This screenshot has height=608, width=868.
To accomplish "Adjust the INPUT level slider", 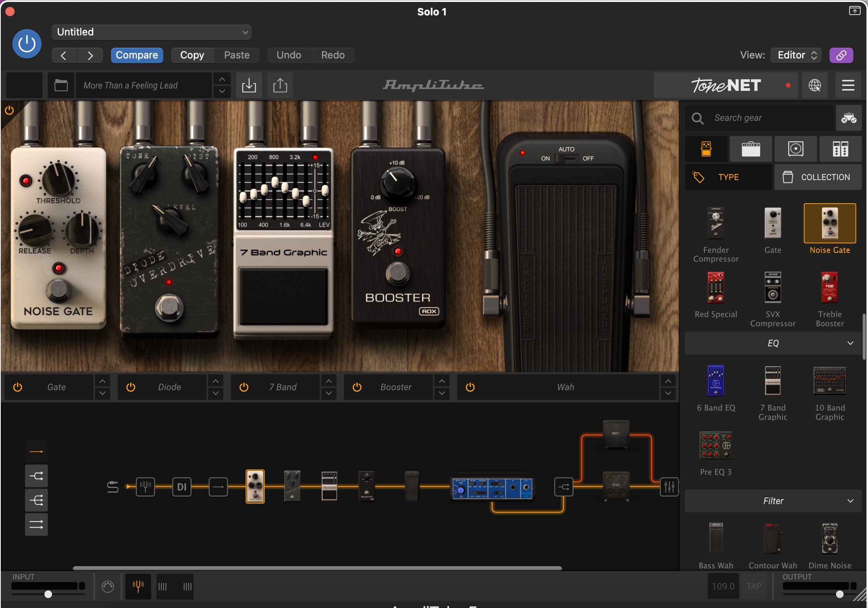I will (x=48, y=594).
